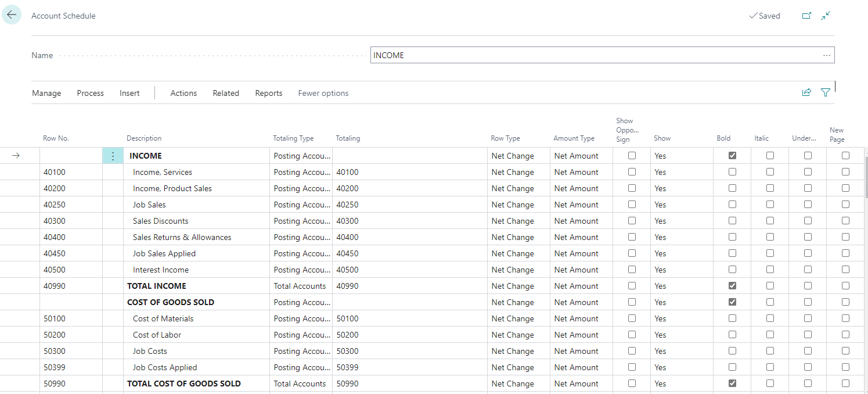Viewport: 868px width, 394px height.
Task: Go back using the arrow button
Action: click(x=12, y=15)
